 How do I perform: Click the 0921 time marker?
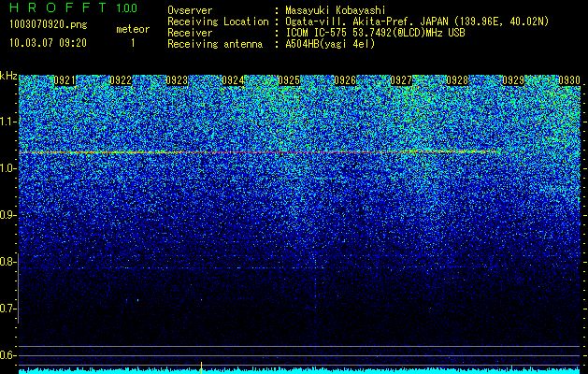pyautogui.click(x=65, y=80)
